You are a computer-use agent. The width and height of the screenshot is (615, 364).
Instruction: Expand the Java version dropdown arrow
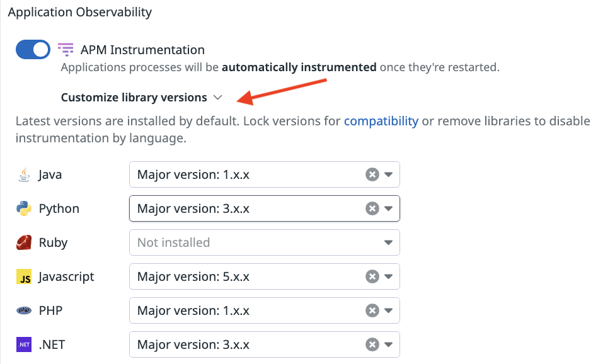pos(388,174)
